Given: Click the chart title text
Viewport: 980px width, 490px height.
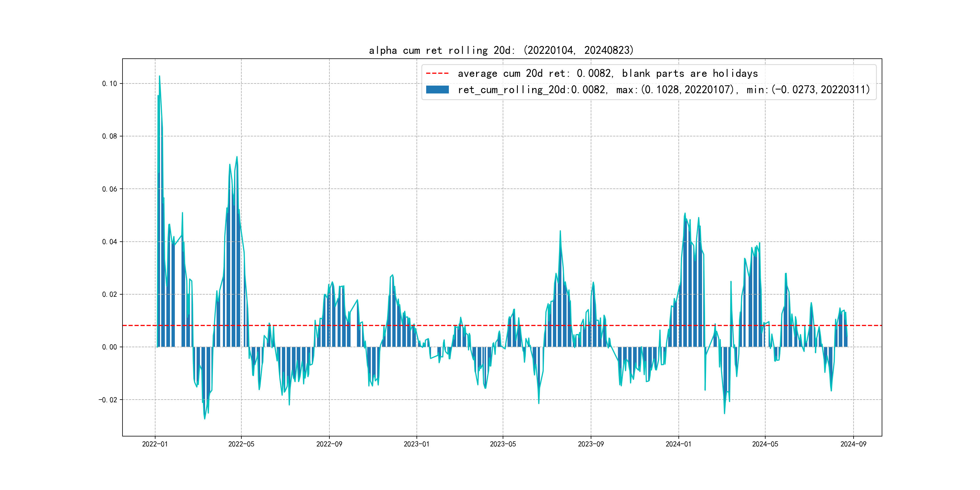Looking at the screenshot, I should 501,50.
